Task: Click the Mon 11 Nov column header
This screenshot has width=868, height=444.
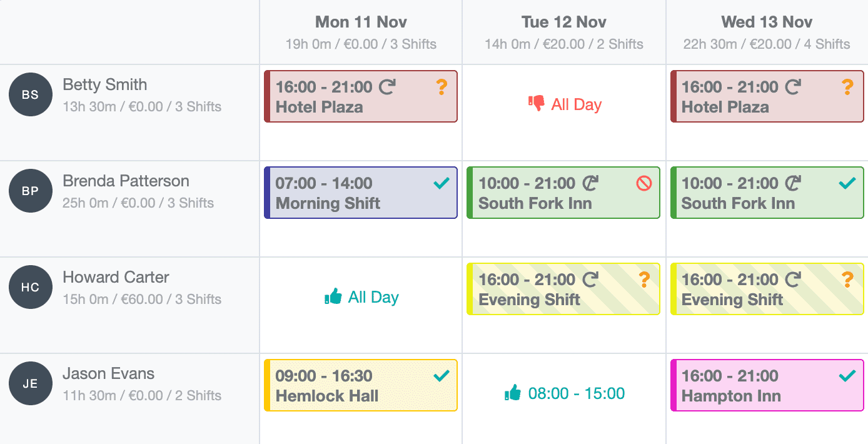Action: click(x=360, y=22)
